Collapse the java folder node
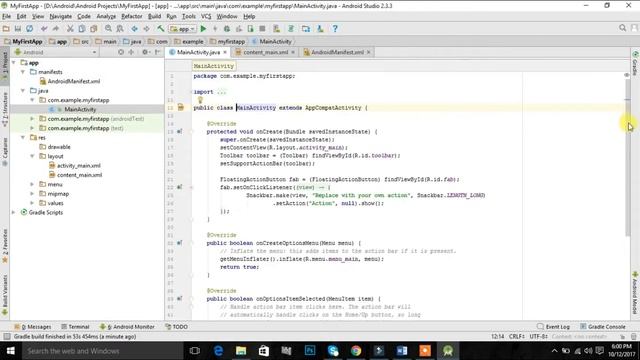The image size is (640, 360). pos(23,91)
